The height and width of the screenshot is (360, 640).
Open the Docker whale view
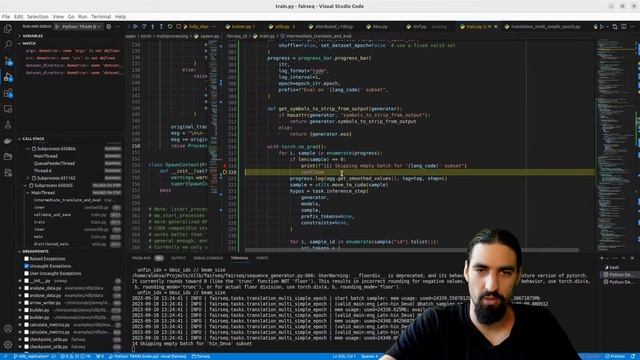[x=8, y=141]
